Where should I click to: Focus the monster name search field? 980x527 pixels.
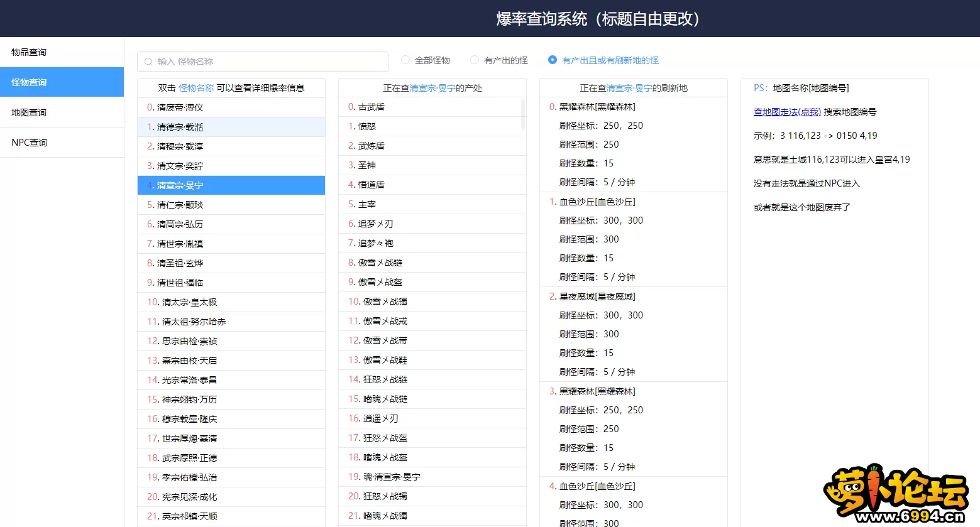pos(263,62)
